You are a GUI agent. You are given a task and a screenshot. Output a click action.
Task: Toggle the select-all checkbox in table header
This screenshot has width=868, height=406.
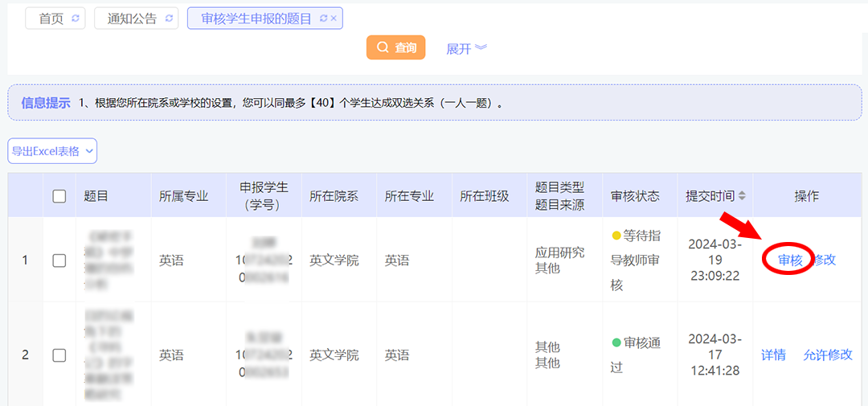click(x=59, y=196)
